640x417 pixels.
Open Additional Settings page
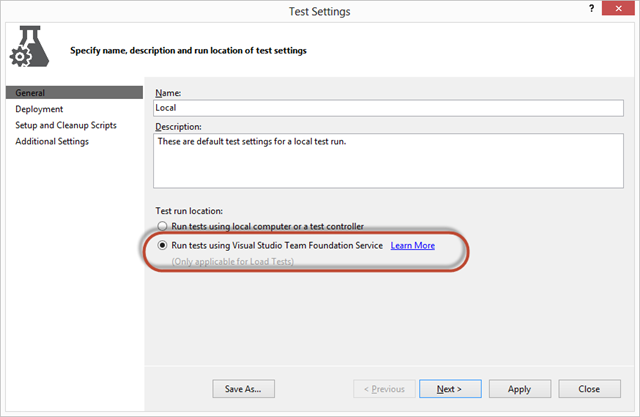click(52, 142)
